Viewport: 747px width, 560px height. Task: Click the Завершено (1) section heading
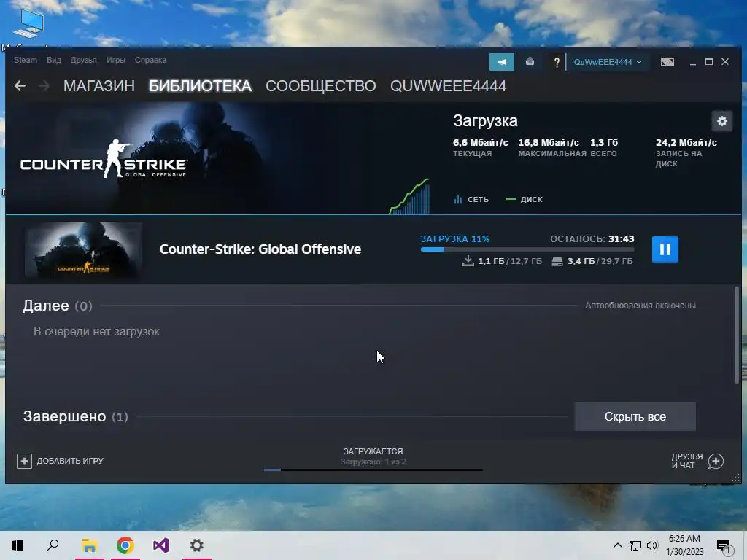coord(76,416)
